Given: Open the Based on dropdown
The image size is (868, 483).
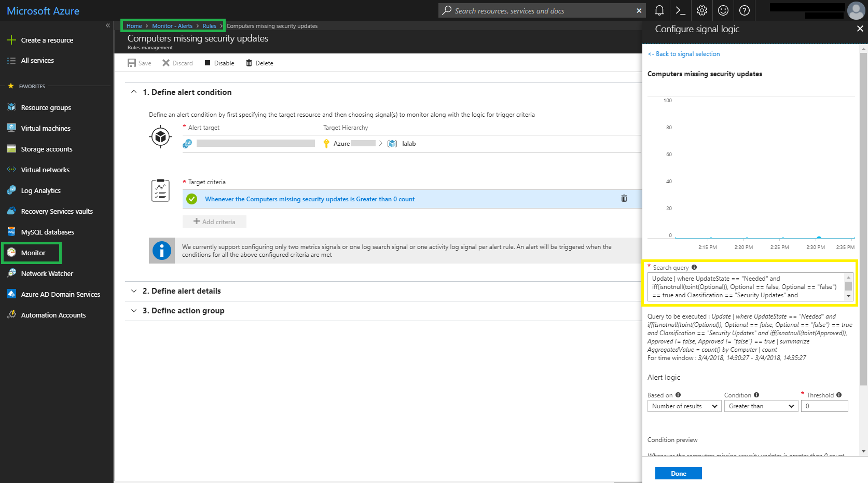Looking at the screenshot, I should click(684, 406).
